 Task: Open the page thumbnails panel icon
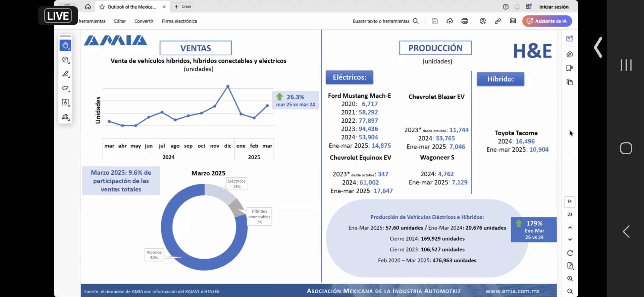click(x=570, y=82)
